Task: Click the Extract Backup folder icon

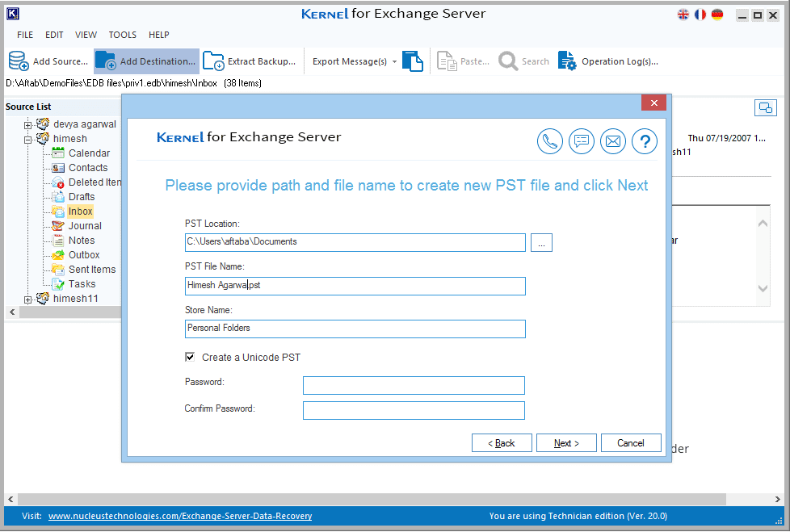Action: [x=213, y=61]
